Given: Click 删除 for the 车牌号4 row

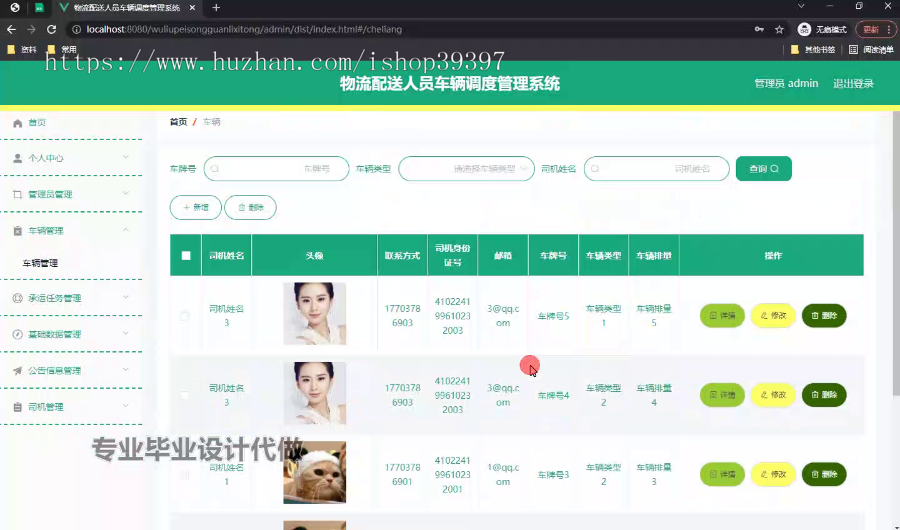Looking at the screenshot, I should 824,395.
